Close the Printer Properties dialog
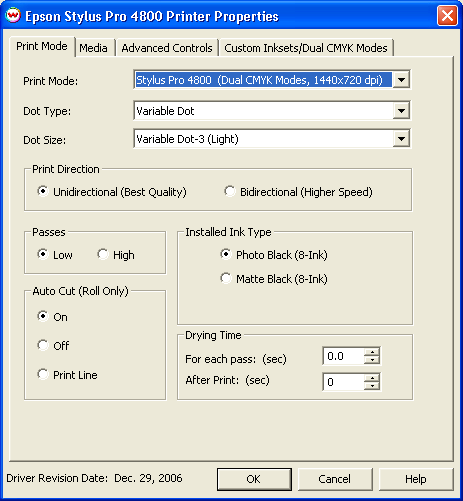 tap(447, 15)
